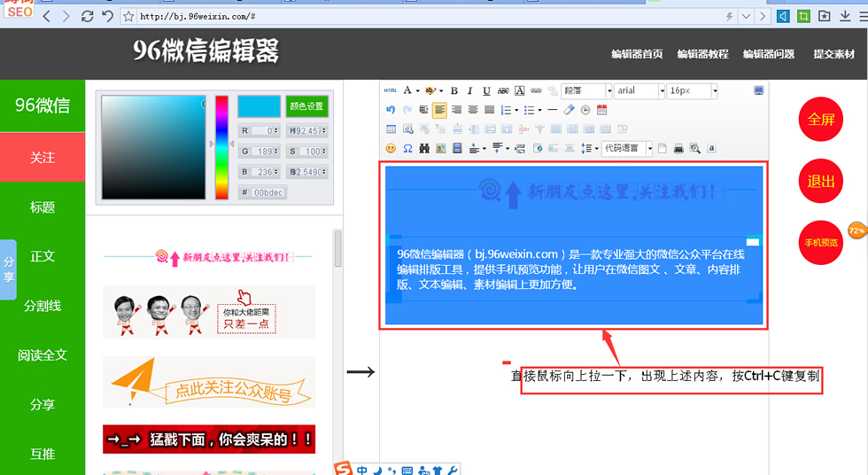This screenshot has height=475, width=868.
Task: Click the 手机预览 mobile preview button
Action: tap(820, 243)
